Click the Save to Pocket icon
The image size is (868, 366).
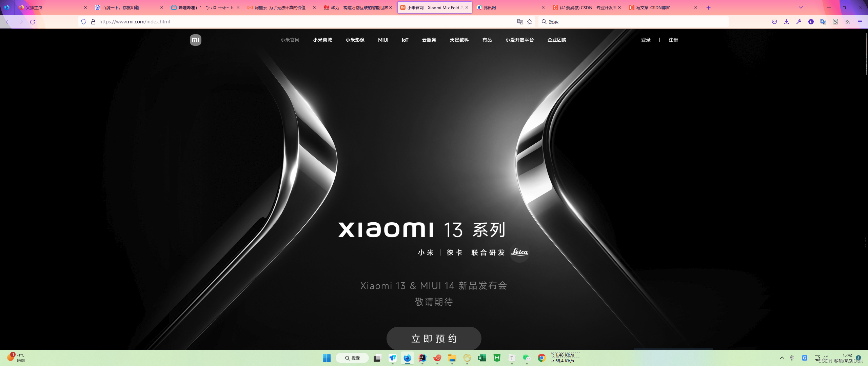(774, 22)
